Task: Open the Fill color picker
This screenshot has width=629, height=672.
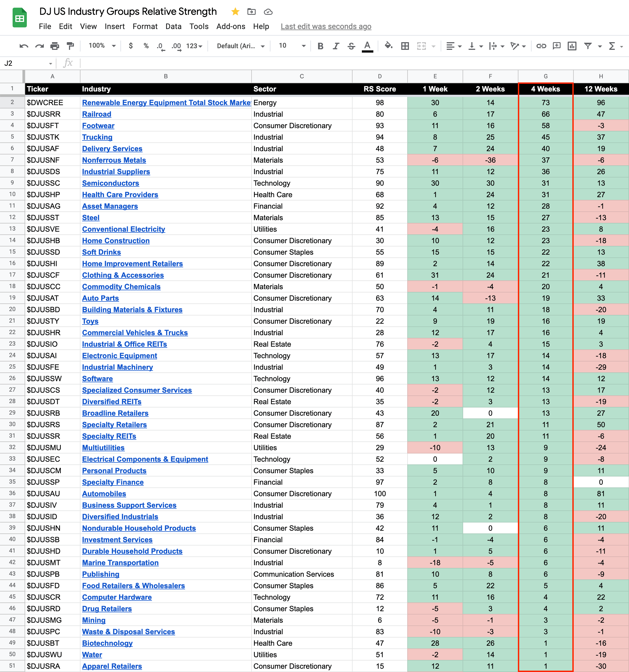Action: (388, 46)
